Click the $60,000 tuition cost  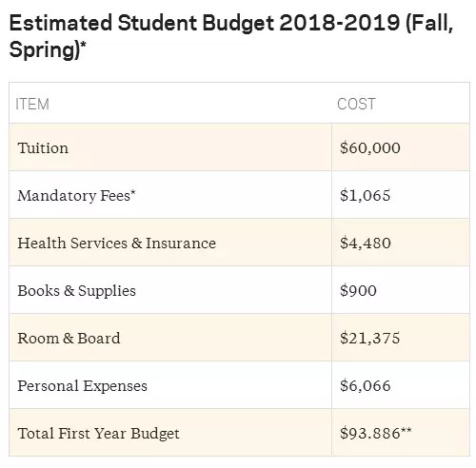[370, 148]
